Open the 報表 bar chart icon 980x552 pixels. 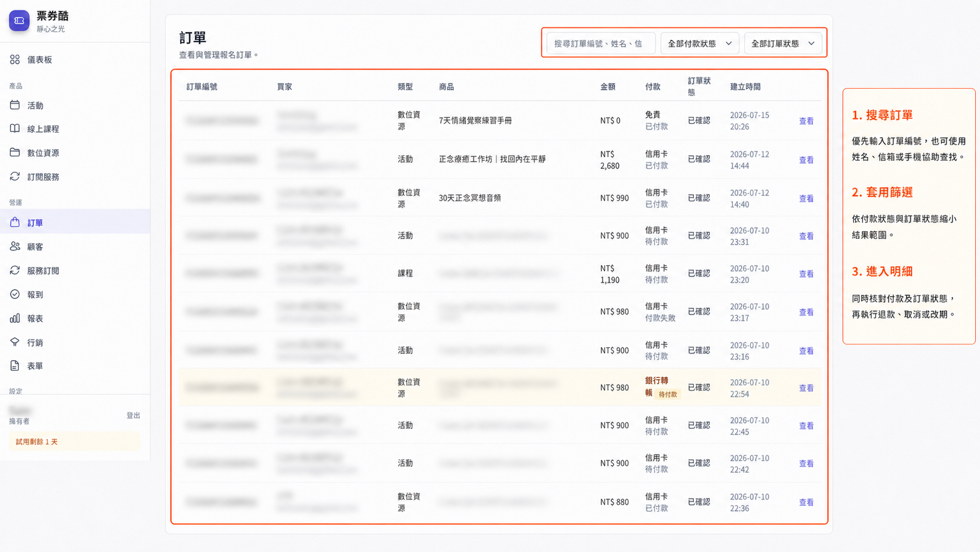[15, 318]
